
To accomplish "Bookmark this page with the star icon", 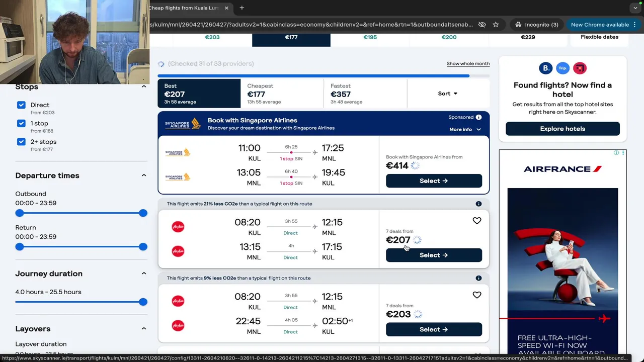I will [496, 24].
